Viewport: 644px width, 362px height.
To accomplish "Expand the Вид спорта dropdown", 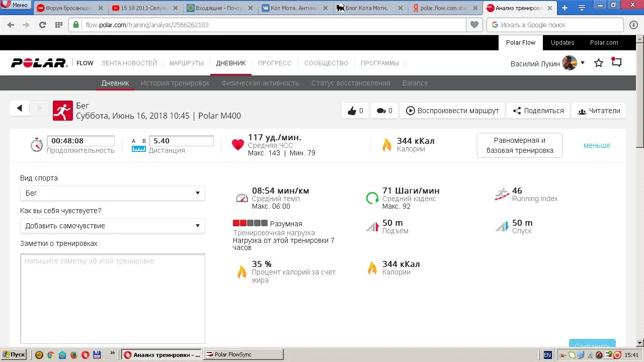I will (x=112, y=193).
